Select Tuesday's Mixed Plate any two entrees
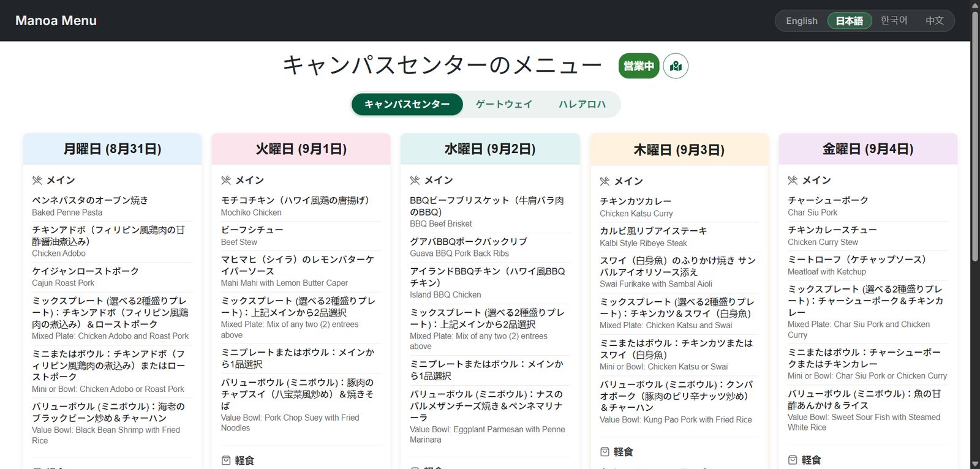The width and height of the screenshot is (980, 469). pos(301,318)
